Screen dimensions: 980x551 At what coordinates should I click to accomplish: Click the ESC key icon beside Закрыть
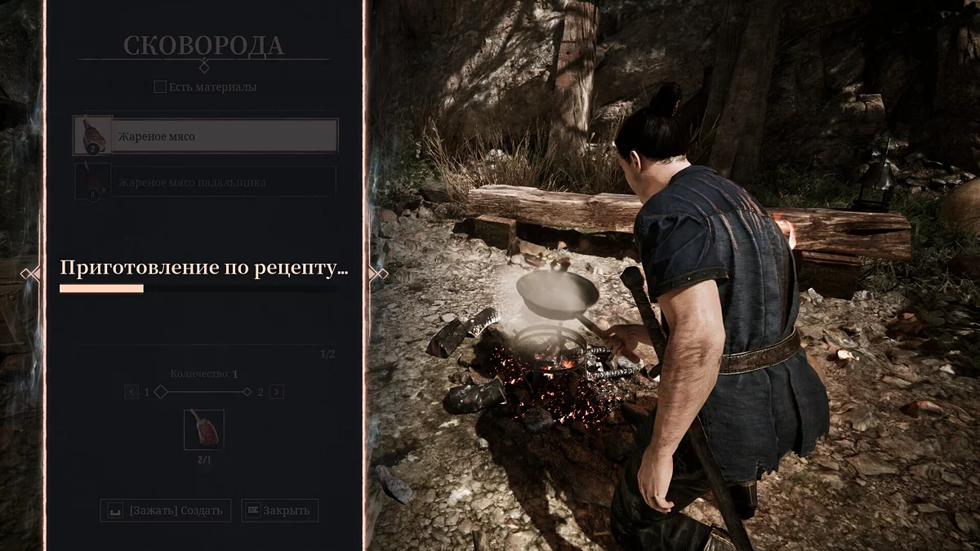[253, 510]
